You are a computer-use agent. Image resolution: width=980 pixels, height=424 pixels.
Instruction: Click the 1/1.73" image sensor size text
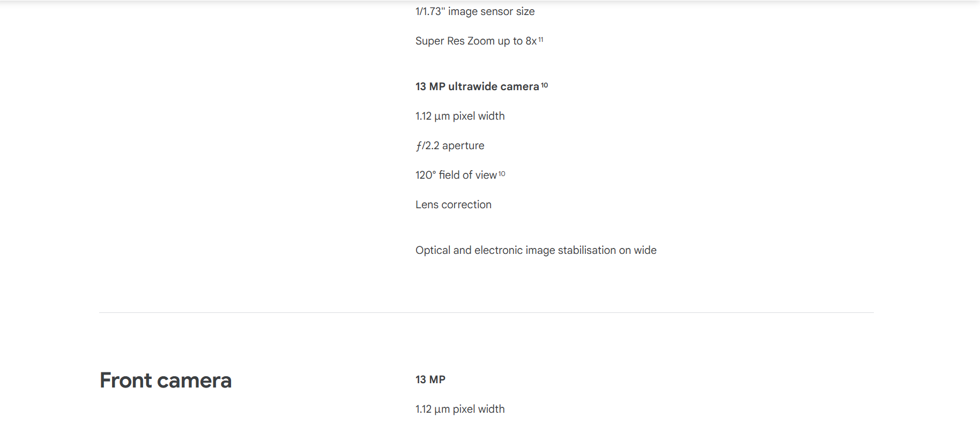tap(475, 11)
